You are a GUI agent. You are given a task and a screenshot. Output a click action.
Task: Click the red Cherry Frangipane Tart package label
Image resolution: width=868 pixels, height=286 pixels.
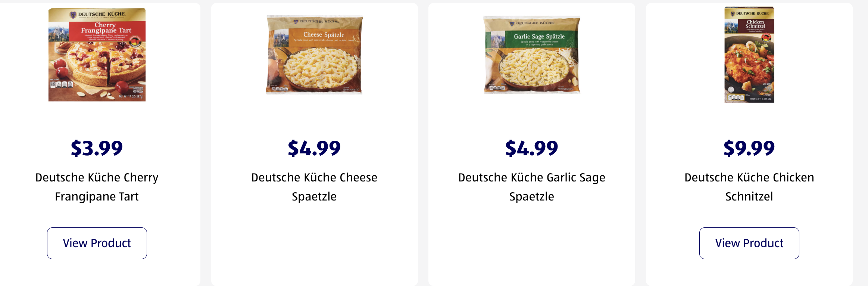[x=106, y=31]
